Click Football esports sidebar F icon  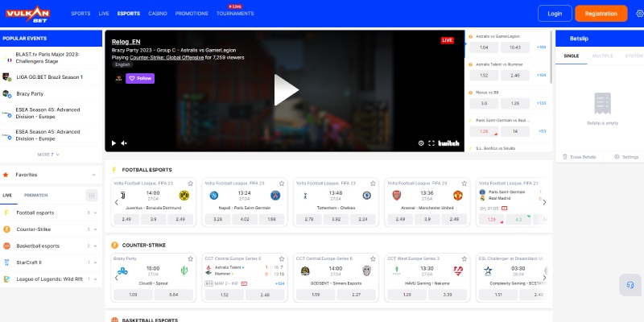coord(6,213)
